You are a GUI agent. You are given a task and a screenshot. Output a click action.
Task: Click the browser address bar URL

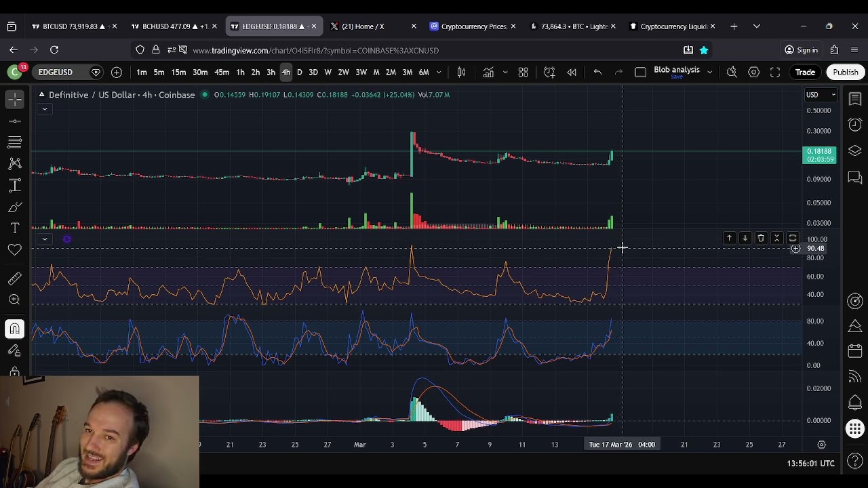pyautogui.click(x=315, y=50)
